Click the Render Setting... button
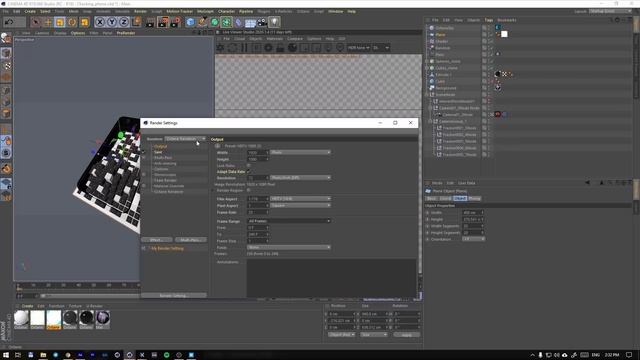 [x=173, y=295]
